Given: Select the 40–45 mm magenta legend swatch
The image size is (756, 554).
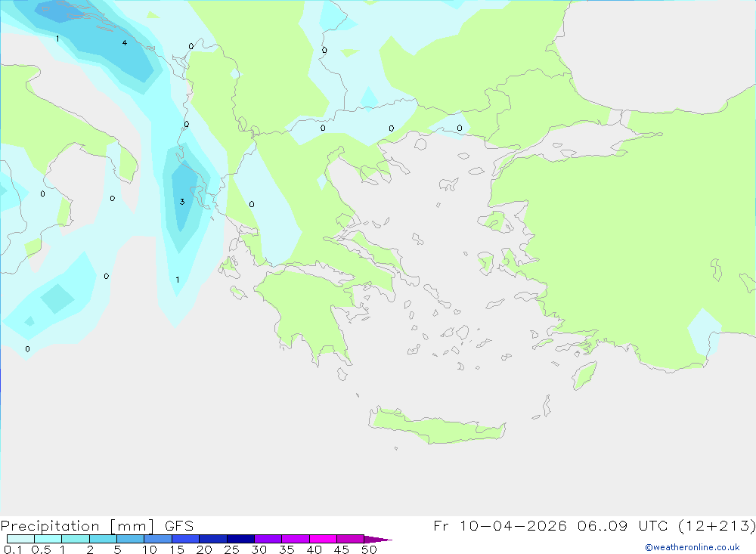Looking at the screenshot, I should (x=323, y=539).
